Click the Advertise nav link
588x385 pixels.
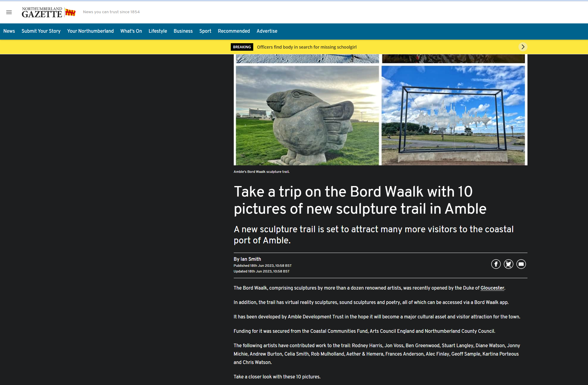[x=267, y=31]
